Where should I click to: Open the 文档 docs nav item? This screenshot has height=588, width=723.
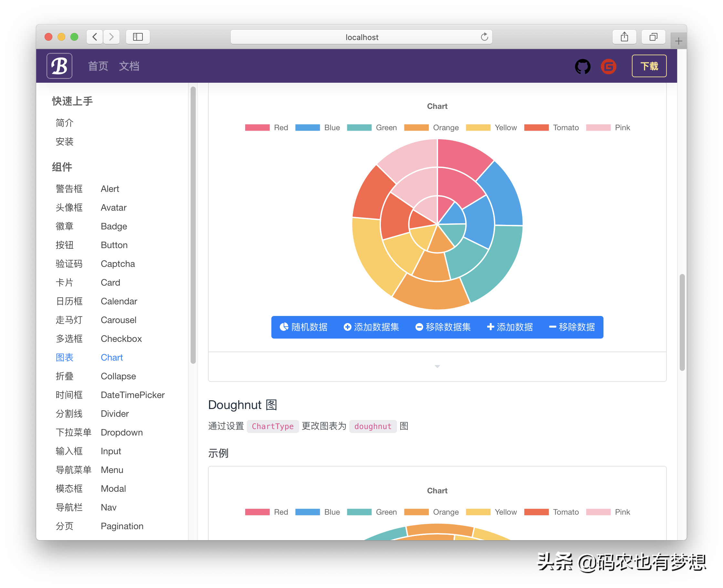[x=129, y=66]
